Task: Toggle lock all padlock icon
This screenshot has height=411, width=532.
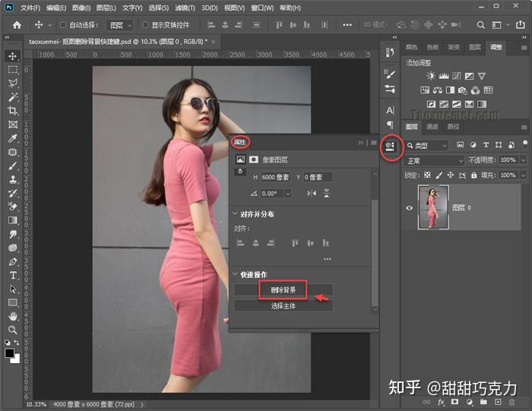Action: click(x=474, y=175)
